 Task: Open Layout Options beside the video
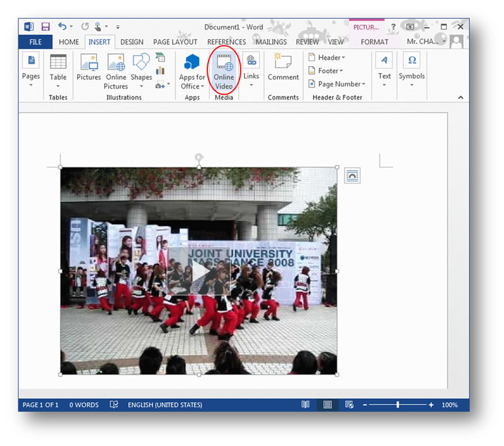point(352,176)
